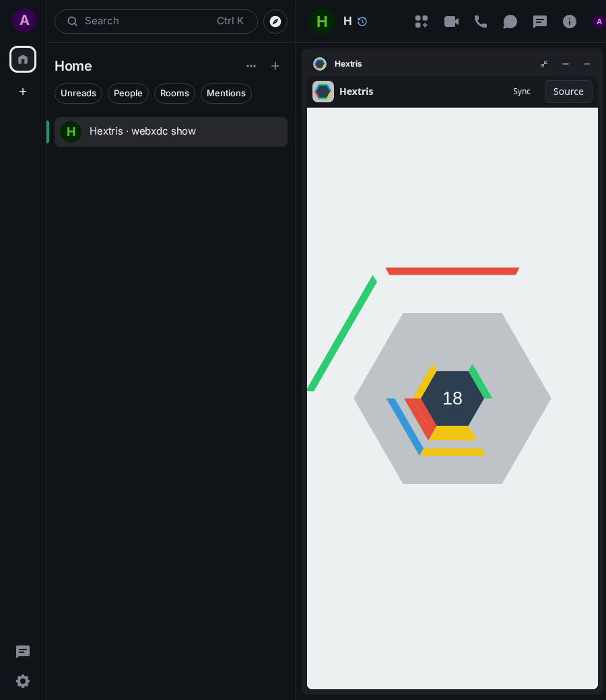Create a new space with plus icon
606x700 pixels.
[23, 92]
